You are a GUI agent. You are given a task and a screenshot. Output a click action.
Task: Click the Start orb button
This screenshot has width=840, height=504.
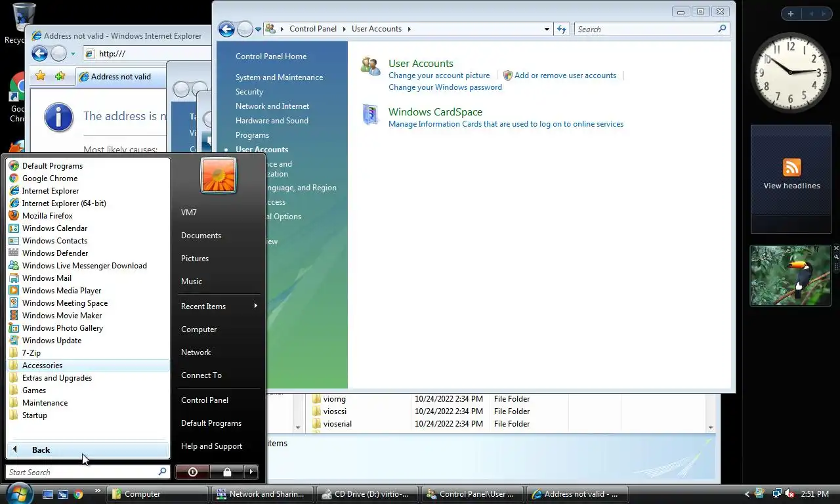[x=18, y=493]
